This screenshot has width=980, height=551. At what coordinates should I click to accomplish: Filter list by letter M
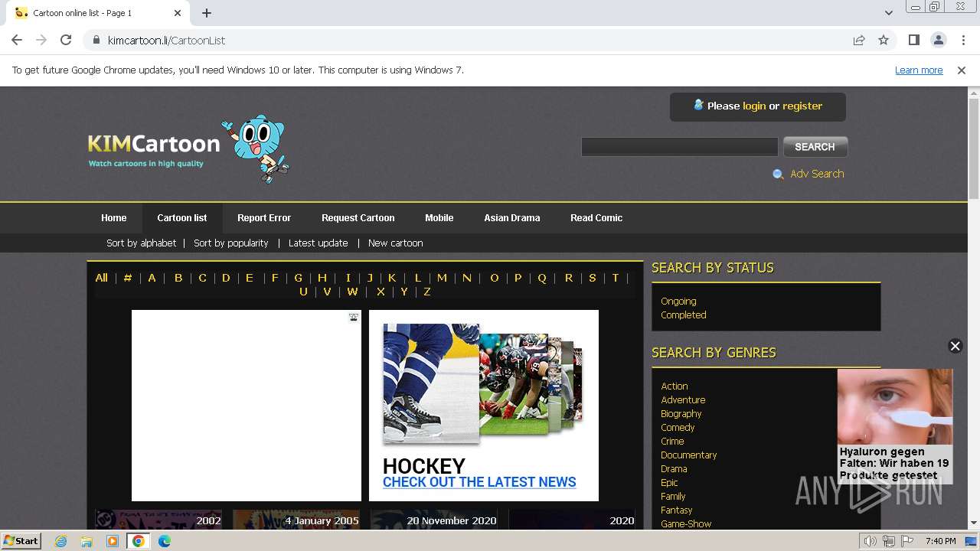[x=442, y=278]
